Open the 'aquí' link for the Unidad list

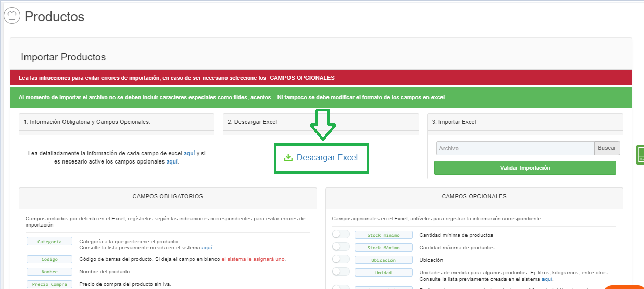pos(547,279)
